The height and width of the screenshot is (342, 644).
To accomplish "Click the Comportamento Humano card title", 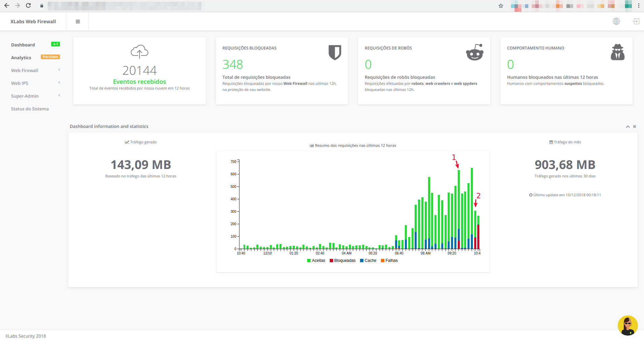I will click(536, 48).
